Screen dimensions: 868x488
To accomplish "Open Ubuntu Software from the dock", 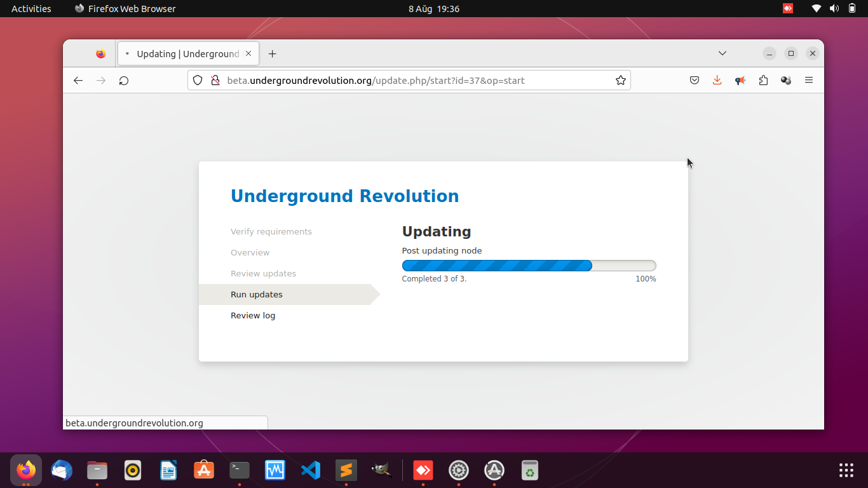I will (204, 470).
